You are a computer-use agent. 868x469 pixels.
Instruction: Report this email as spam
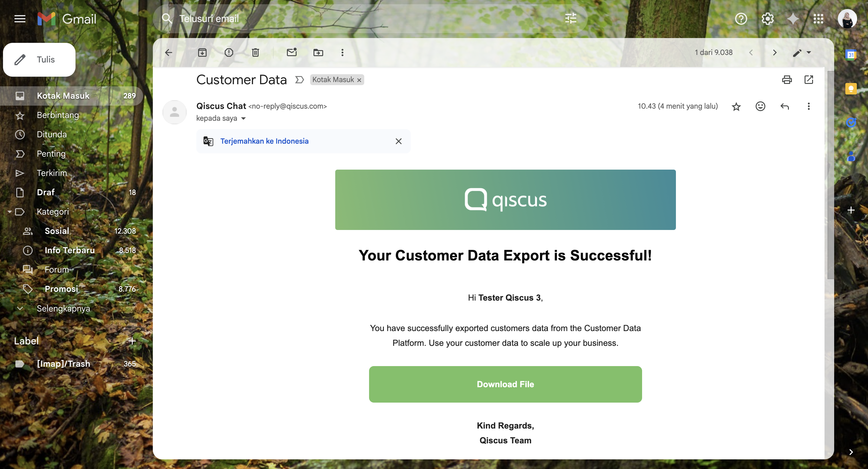click(x=229, y=53)
